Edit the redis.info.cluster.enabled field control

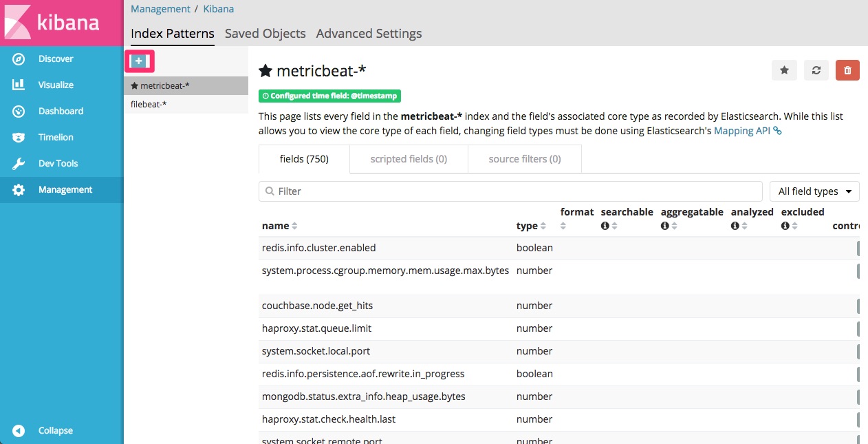pyautogui.click(x=858, y=249)
